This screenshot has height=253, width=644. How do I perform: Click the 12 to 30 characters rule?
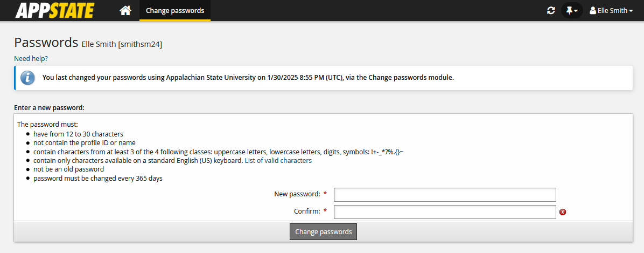[x=78, y=134]
